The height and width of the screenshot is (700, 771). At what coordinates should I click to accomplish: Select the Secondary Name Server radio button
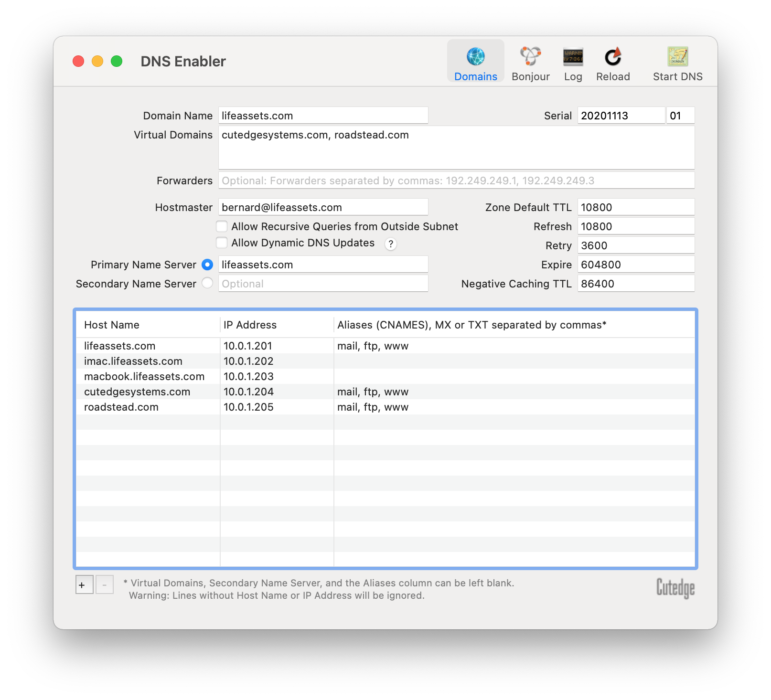click(x=207, y=283)
